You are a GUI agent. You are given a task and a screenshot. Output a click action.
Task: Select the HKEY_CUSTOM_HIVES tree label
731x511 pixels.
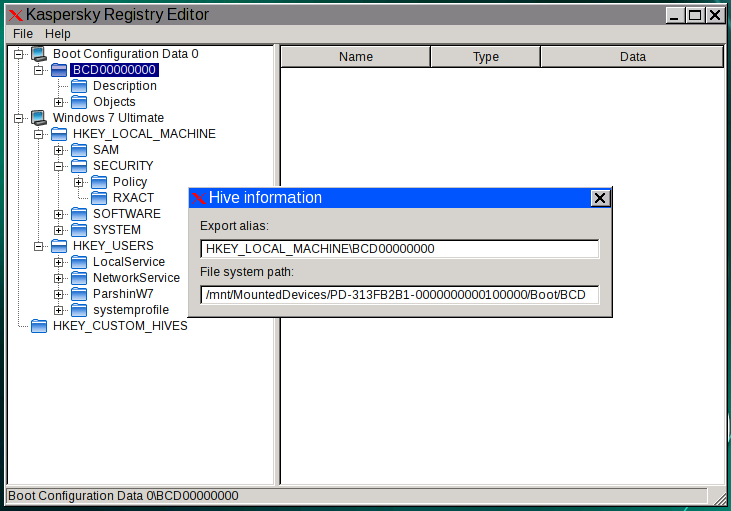pos(120,326)
